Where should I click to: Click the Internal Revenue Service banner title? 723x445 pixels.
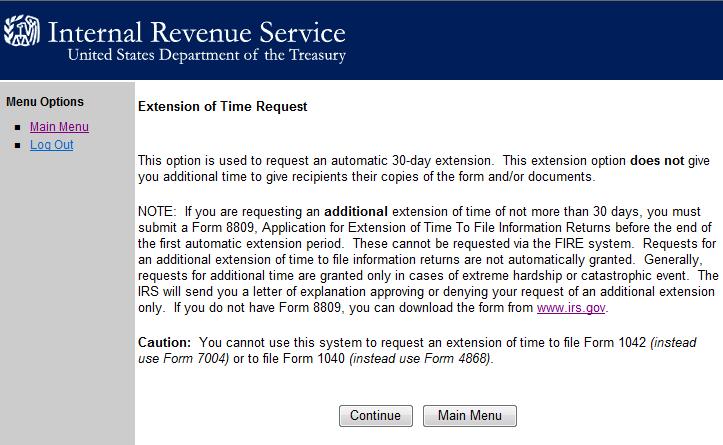point(196,32)
